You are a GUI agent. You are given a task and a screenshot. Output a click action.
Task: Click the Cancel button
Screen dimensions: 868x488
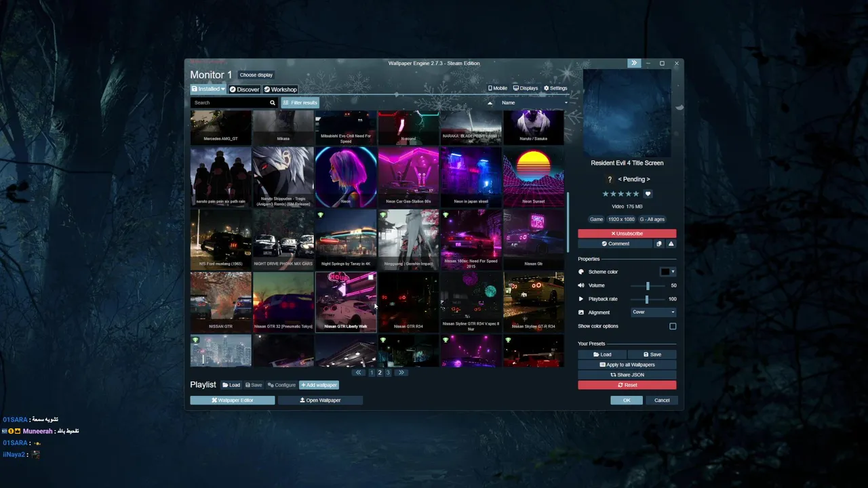click(x=662, y=401)
